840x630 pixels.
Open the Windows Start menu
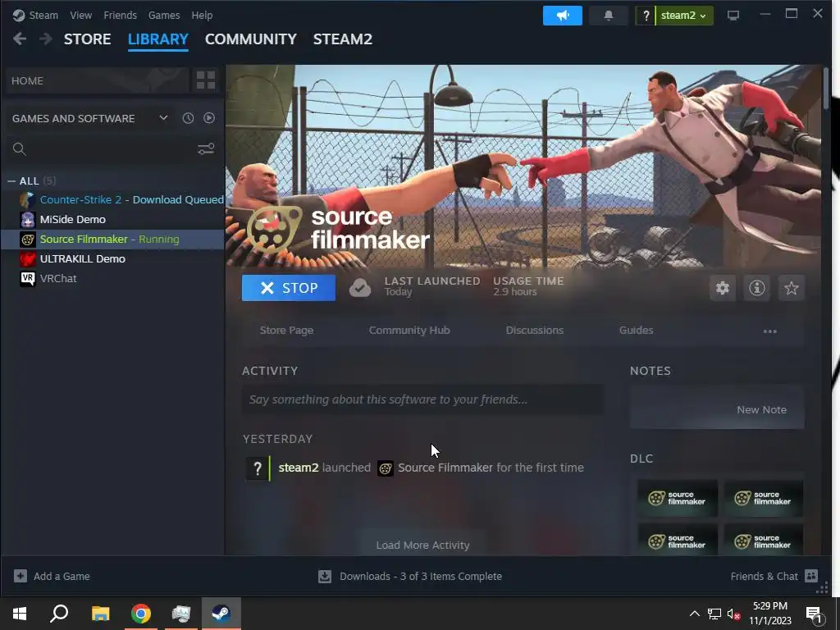click(x=20, y=614)
